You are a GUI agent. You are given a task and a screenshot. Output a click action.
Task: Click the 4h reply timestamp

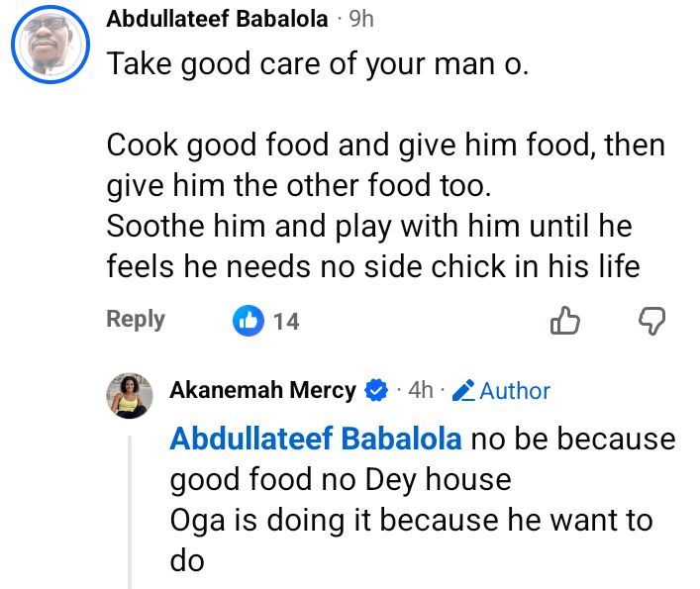tap(421, 391)
